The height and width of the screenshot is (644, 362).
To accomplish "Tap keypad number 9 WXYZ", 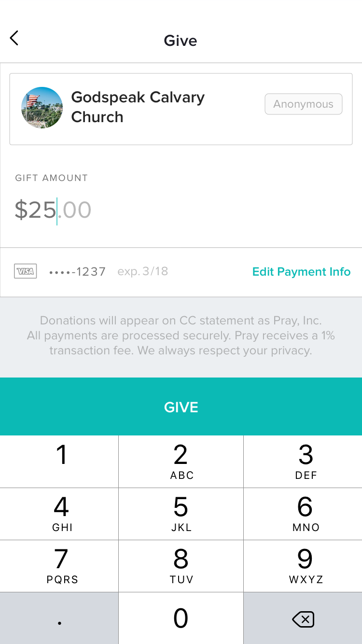I will click(303, 566).
